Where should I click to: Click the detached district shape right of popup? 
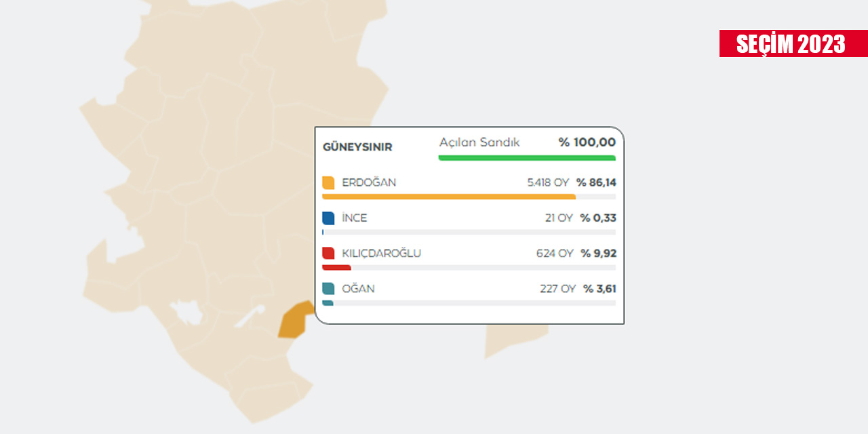pos(515,341)
